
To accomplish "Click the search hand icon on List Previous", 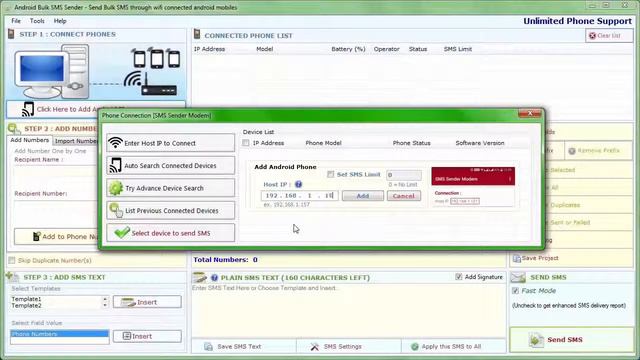I will click(x=116, y=210).
